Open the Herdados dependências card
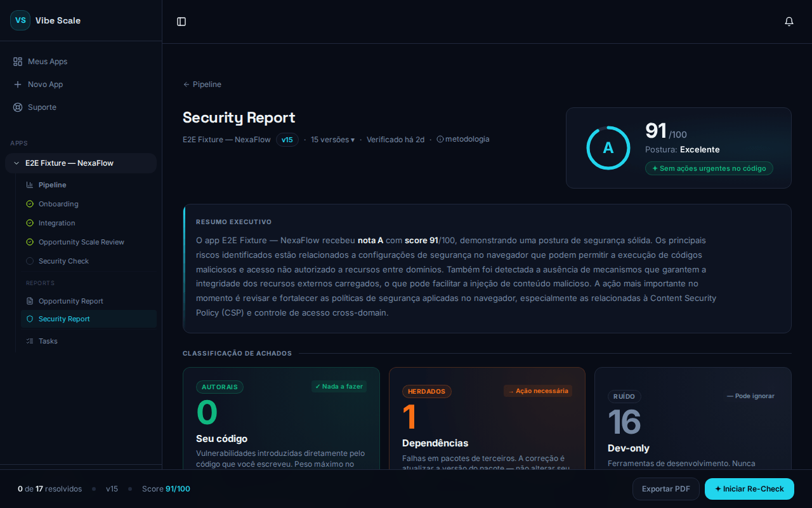The height and width of the screenshot is (508, 812). click(487, 418)
